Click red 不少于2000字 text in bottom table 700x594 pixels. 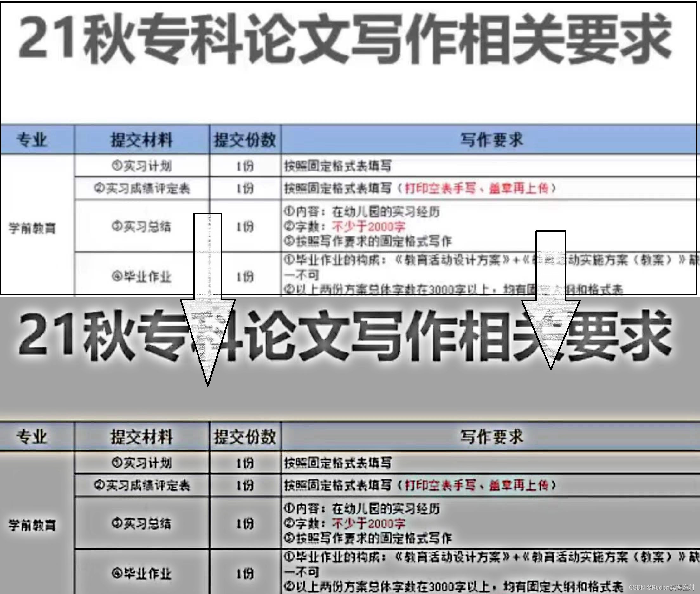click(x=368, y=524)
